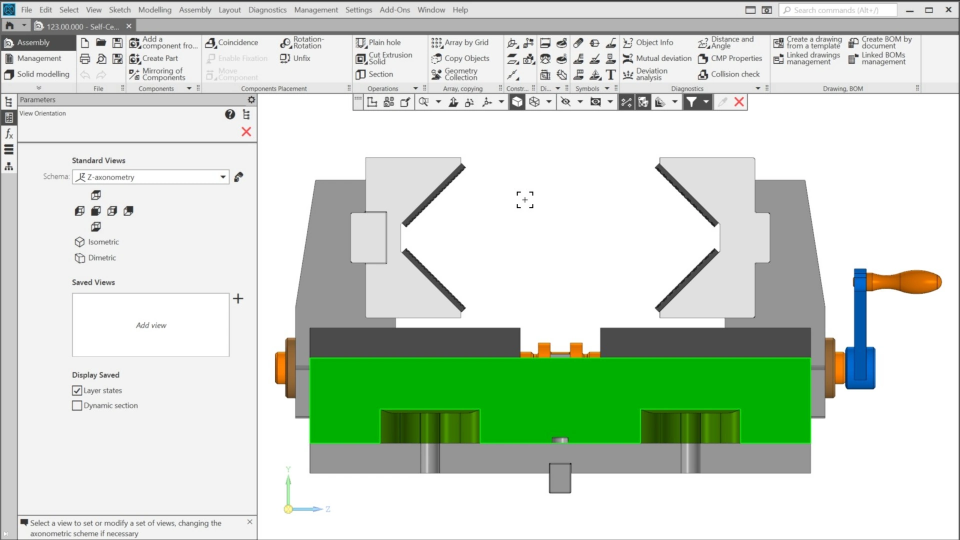Add a saved view with plus icon
The width and height of the screenshot is (960, 540).
[x=238, y=299]
